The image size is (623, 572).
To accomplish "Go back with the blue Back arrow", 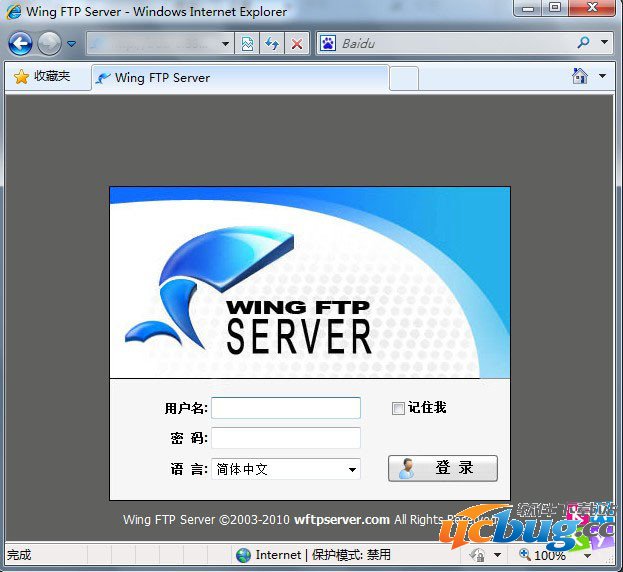I will (x=20, y=43).
